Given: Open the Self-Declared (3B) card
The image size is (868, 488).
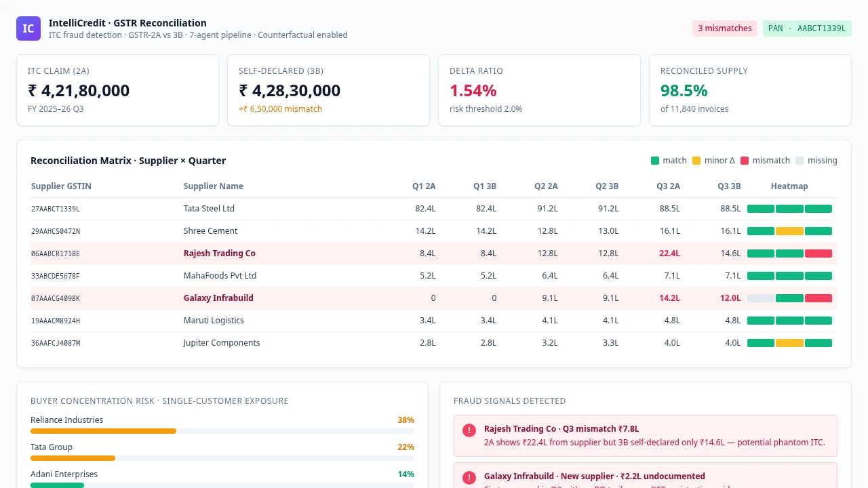Looking at the screenshot, I should [328, 90].
